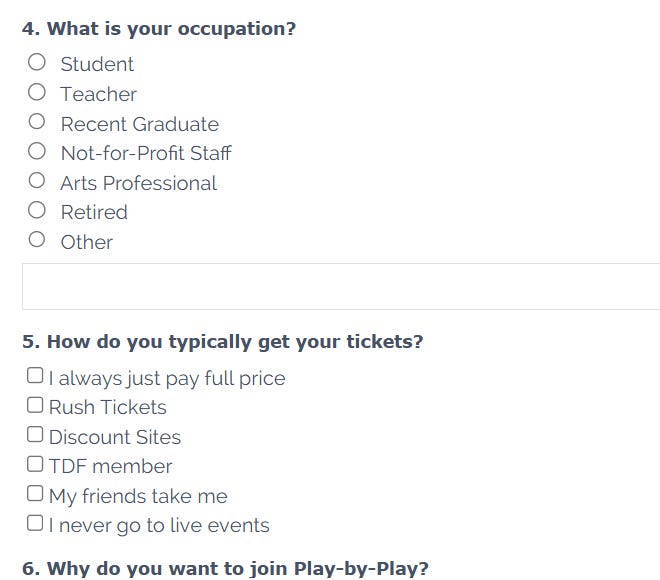The width and height of the screenshot is (660, 580).
Task: Tick 'My friends take me' checkbox
Action: coord(35,494)
